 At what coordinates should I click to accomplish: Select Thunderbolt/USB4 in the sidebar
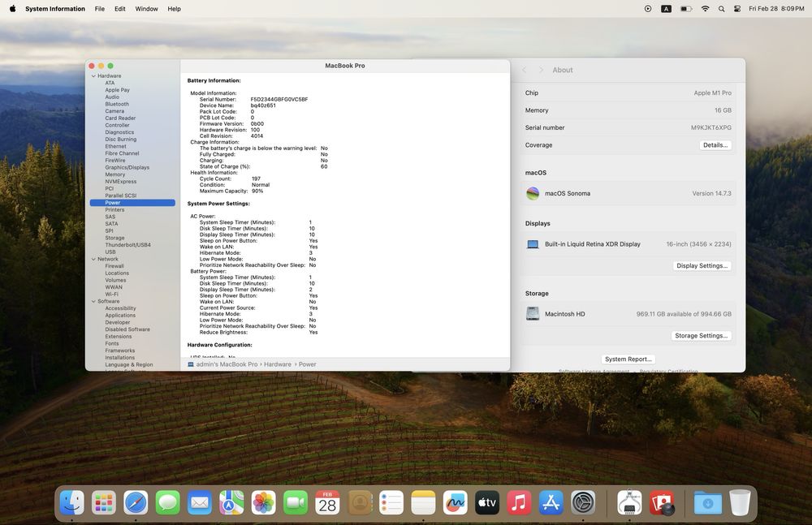click(x=128, y=245)
